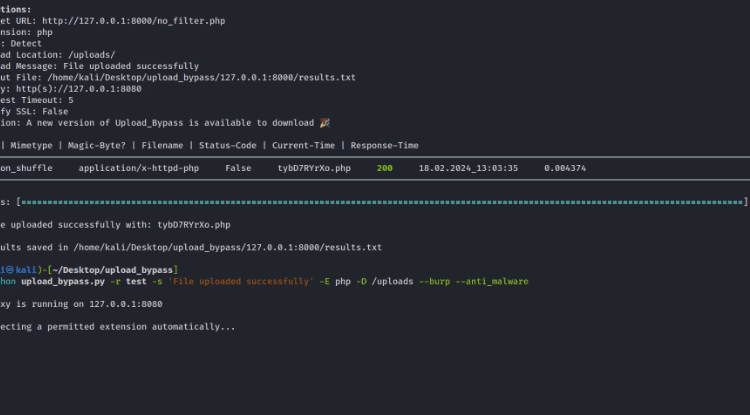Click the 'False' magic-byte value in results row
750x415 pixels.
pos(238,168)
